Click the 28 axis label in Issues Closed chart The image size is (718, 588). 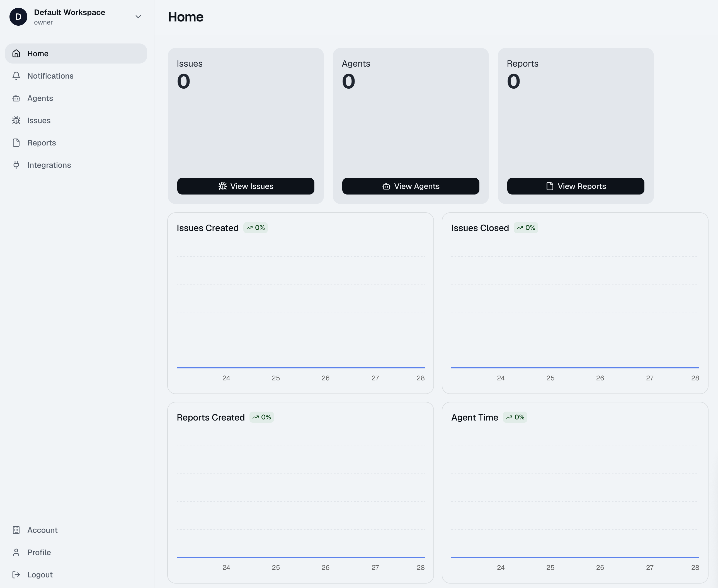695,378
